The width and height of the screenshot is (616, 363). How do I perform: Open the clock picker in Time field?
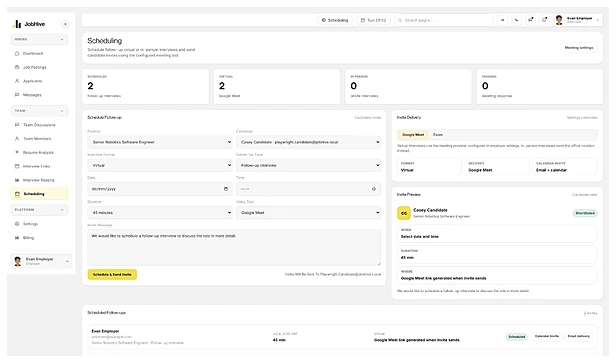pos(374,189)
